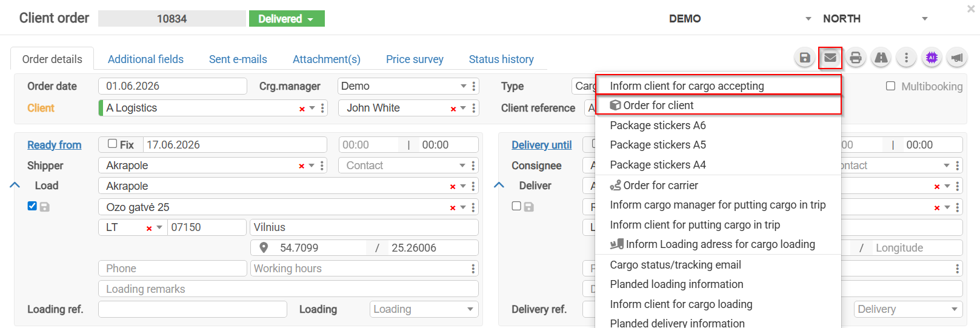Clear the LT country code
Image resolution: width=980 pixels, height=328 pixels.
[149, 229]
